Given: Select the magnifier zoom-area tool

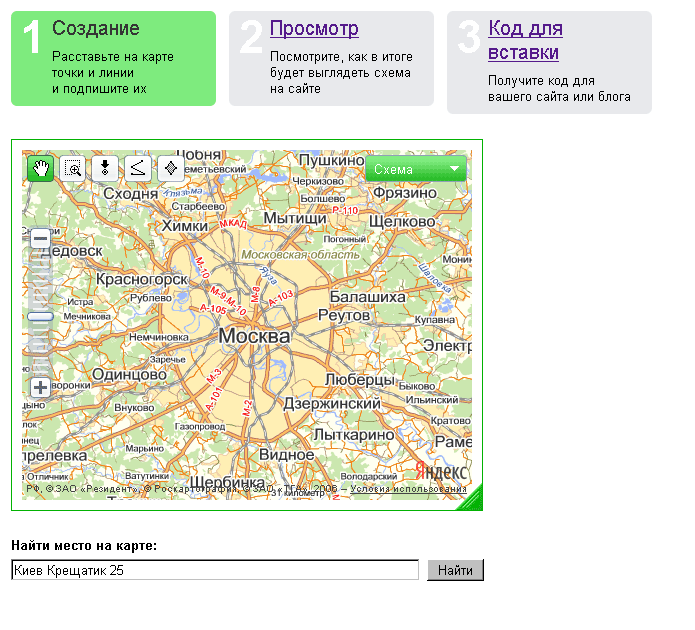Looking at the screenshot, I should pyautogui.click(x=73, y=168).
